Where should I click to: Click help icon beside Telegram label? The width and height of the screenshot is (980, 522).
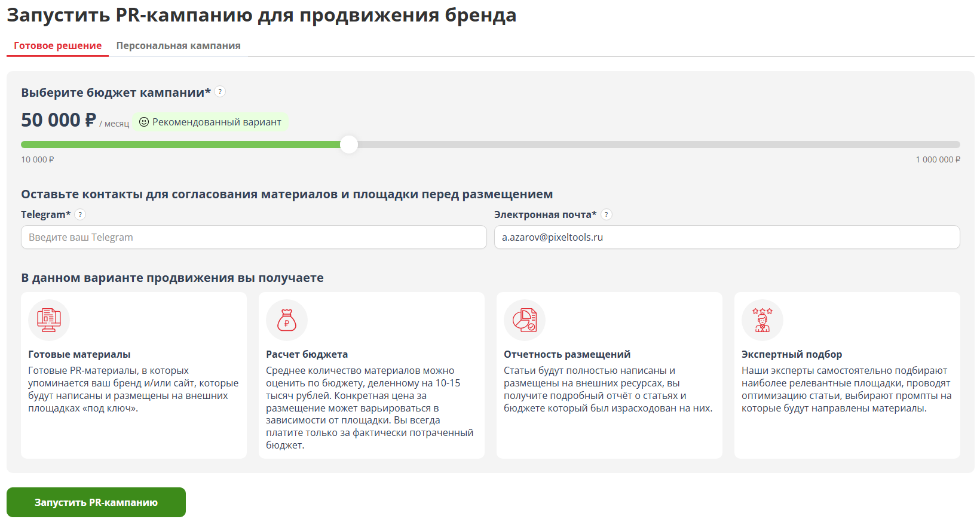(80, 214)
